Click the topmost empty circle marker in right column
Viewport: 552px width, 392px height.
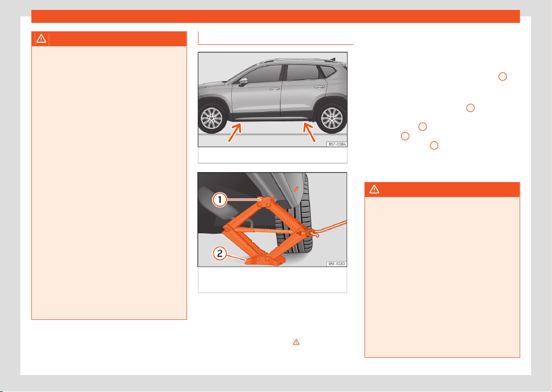tap(503, 77)
